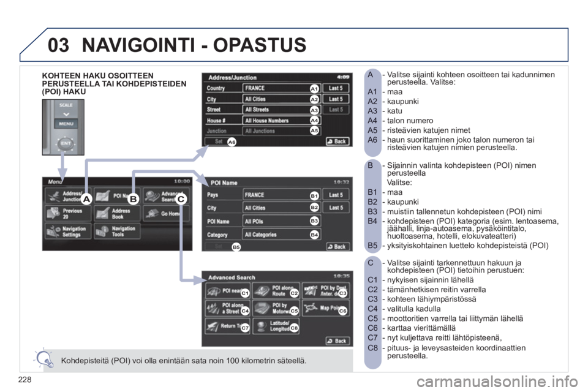Tap the Set button in Address/Junction
588x392 pixels.
[219, 141]
